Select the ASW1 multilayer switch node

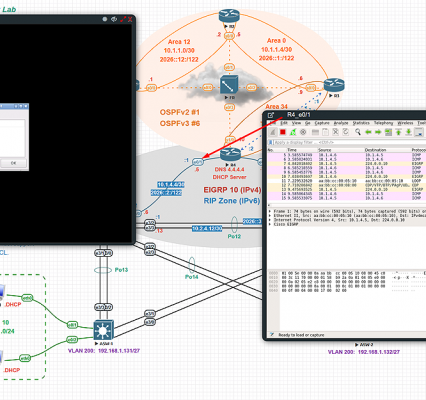point(104,330)
